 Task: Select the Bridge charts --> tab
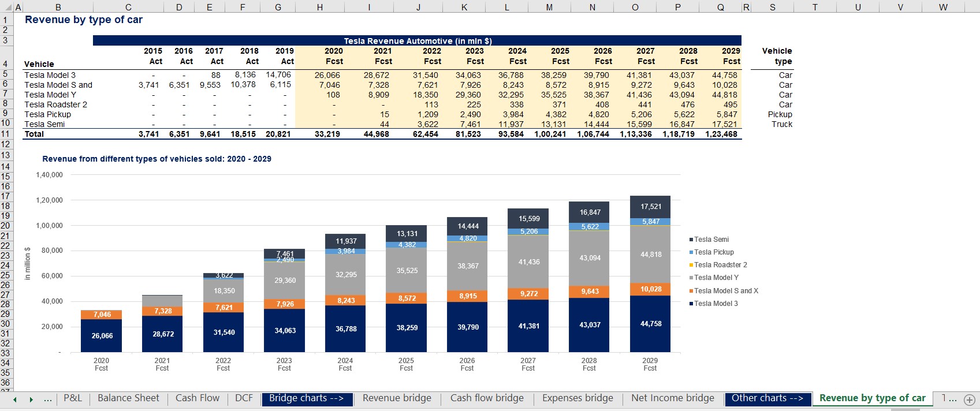click(307, 398)
